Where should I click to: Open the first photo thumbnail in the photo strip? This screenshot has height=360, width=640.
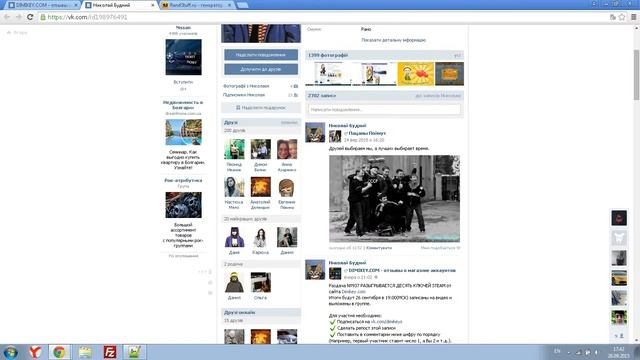pyautogui.click(x=329, y=74)
